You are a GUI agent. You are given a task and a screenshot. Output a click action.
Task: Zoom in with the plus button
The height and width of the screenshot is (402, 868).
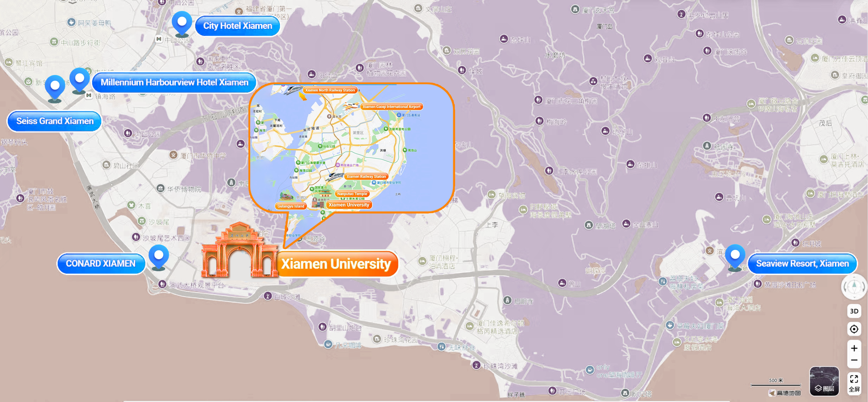coord(854,348)
